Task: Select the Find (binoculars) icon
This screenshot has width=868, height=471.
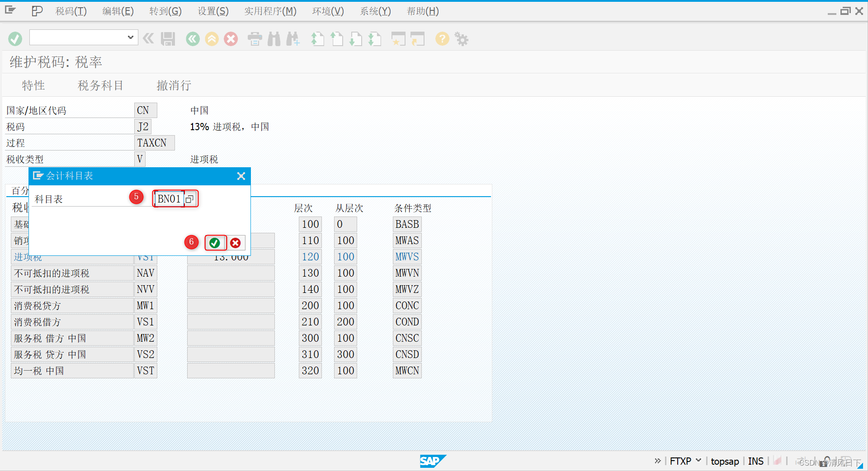Action: pos(274,39)
